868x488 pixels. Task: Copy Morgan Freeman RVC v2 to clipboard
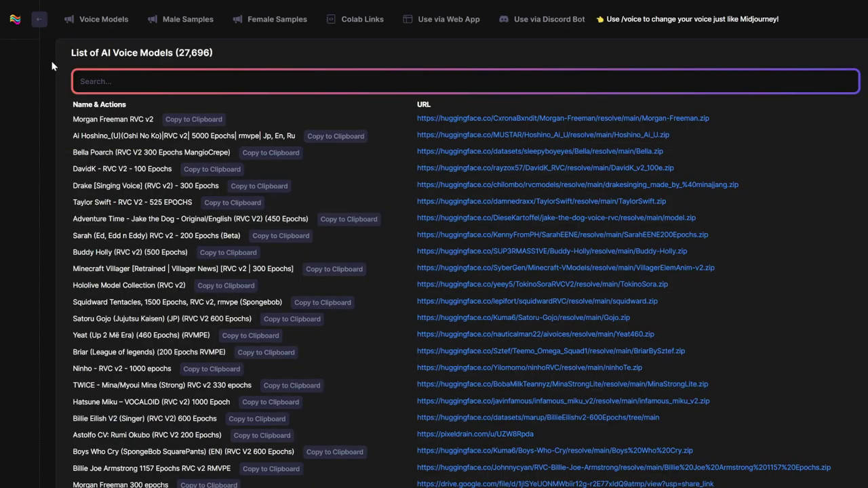click(193, 119)
